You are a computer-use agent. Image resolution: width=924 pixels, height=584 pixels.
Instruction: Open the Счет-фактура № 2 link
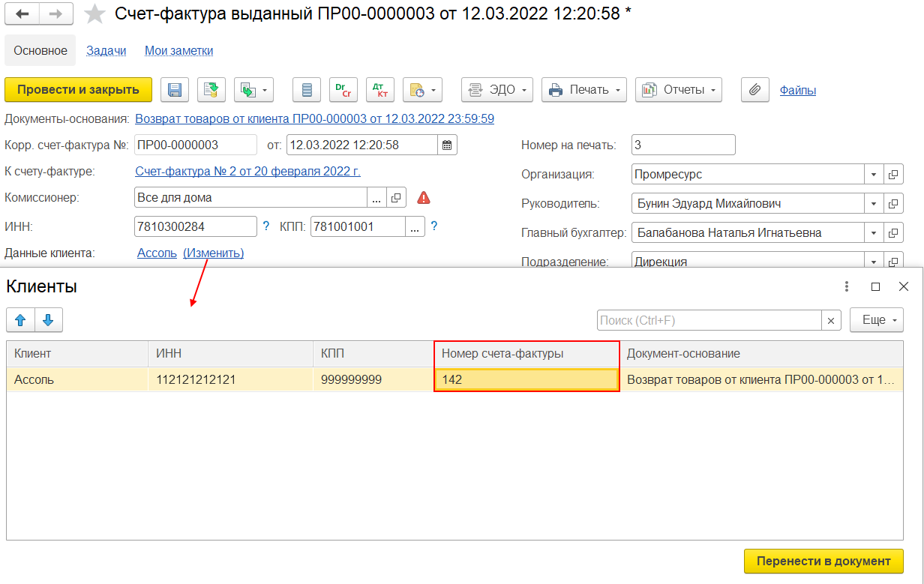pyautogui.click(x=247, y=171)
